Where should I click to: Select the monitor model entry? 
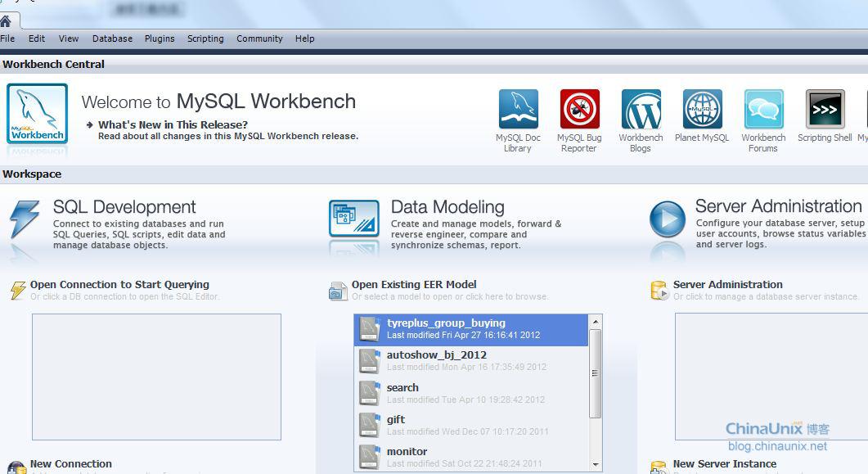(471, 458)
